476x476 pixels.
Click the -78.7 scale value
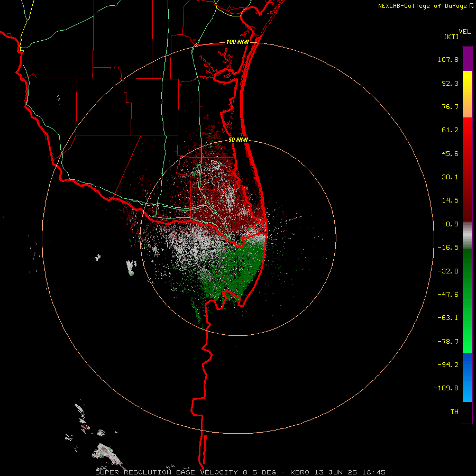click(x=448, y=342)
